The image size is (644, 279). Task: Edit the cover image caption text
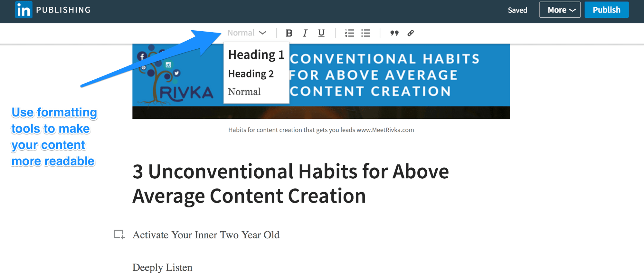[x=321, y=130]
